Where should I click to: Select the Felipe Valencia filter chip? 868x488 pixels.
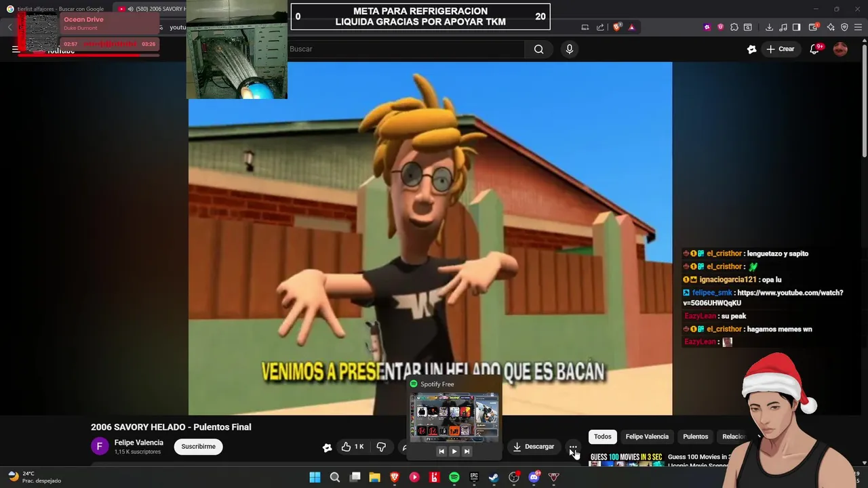point(647,436)
